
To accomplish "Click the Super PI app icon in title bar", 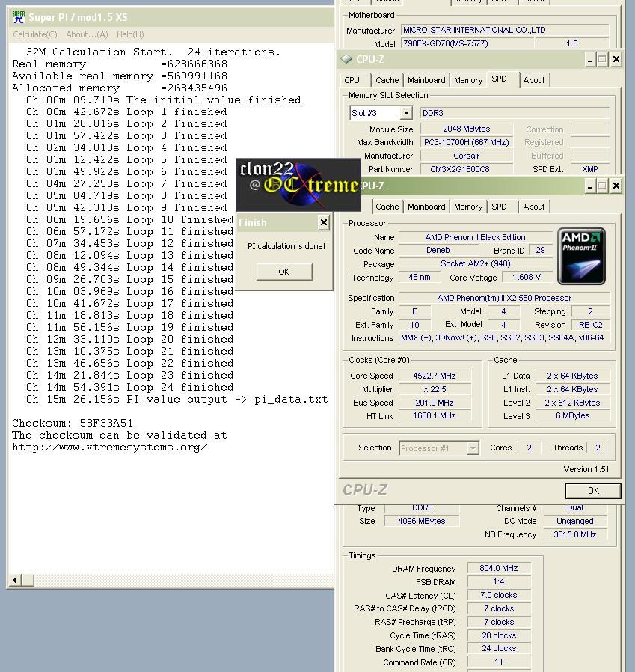I will coord(19,17).
